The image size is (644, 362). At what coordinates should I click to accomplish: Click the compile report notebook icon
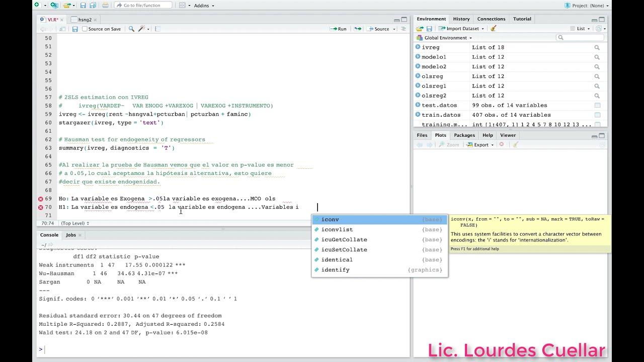[157, 29]
